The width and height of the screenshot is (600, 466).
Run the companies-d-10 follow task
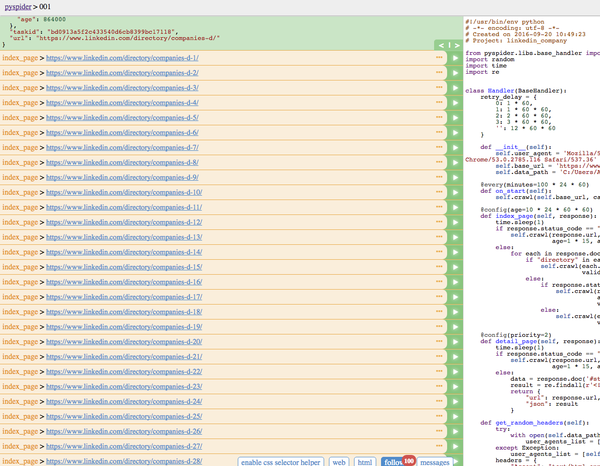coord(455,192)
